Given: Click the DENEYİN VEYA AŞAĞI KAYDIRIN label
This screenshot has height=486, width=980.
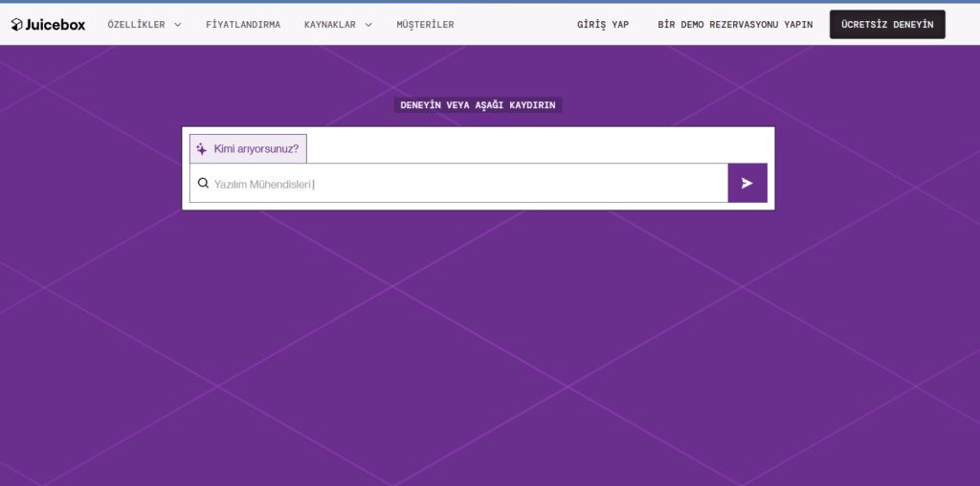Looking at the screenshot, I should click(x=478, y=105).
